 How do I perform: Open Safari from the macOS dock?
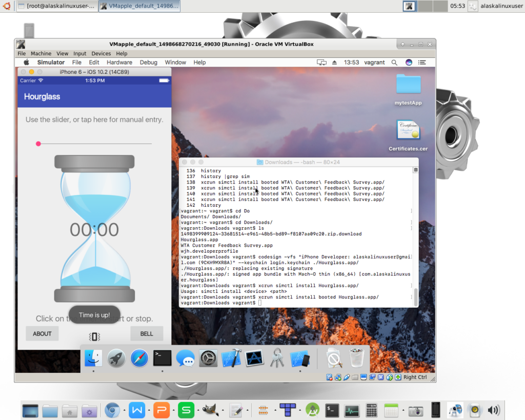139,358
